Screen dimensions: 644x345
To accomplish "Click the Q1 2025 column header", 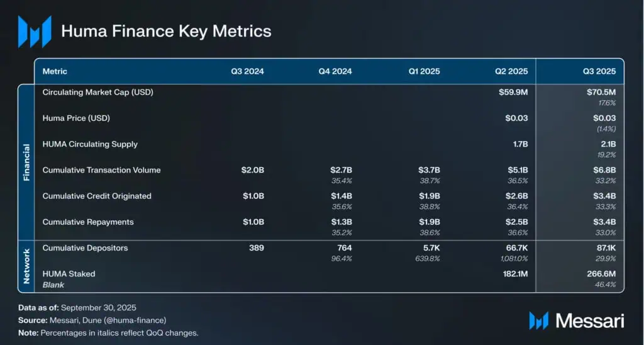I will 424,71.
